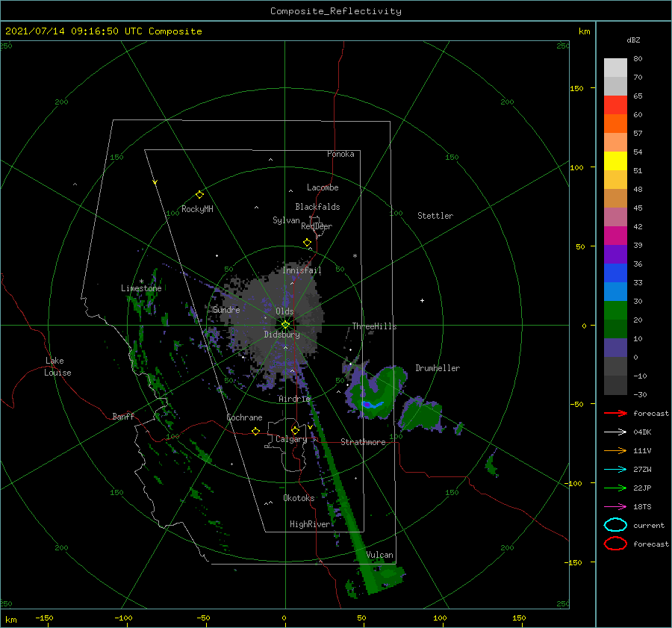Pick the yellow 51-54 dBZ color swatch
The width and height of the screenshot is (672, 628).
click(615, 161)
